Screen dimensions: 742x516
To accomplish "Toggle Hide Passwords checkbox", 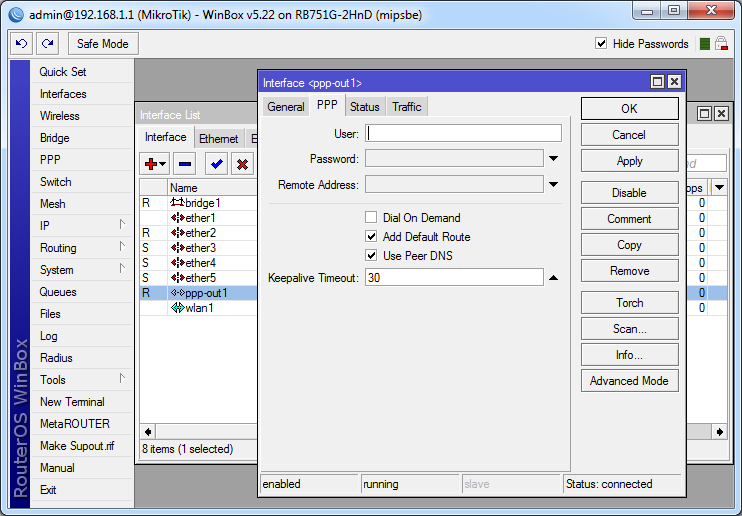I will click(x=601, y=44).
